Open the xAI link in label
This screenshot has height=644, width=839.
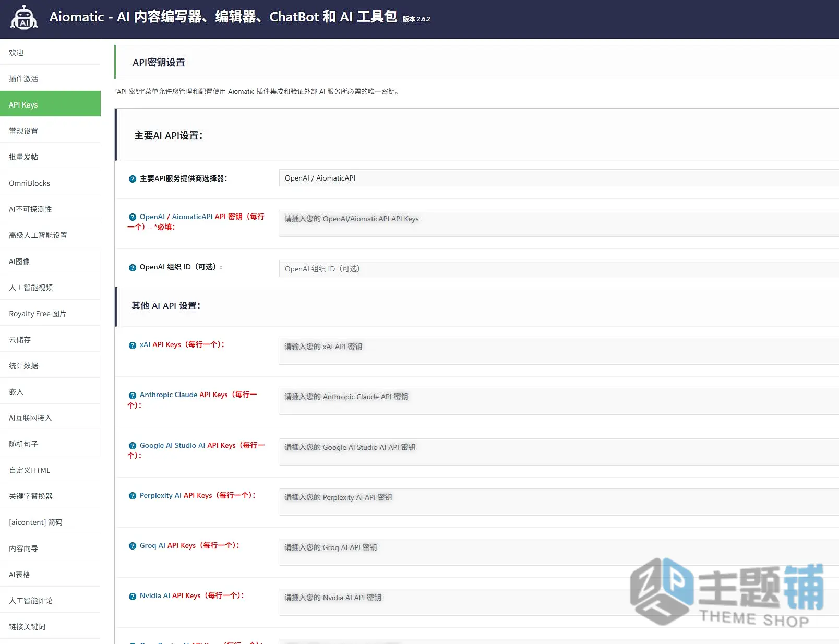click(145, 344)
